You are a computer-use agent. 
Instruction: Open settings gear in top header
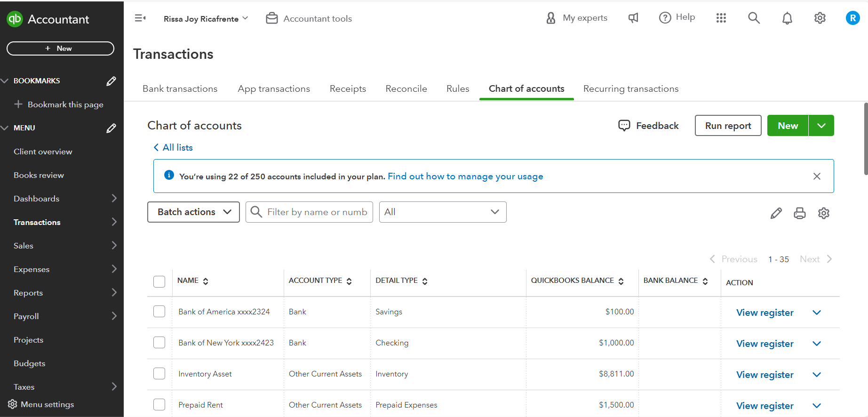[x=820, y=18]
